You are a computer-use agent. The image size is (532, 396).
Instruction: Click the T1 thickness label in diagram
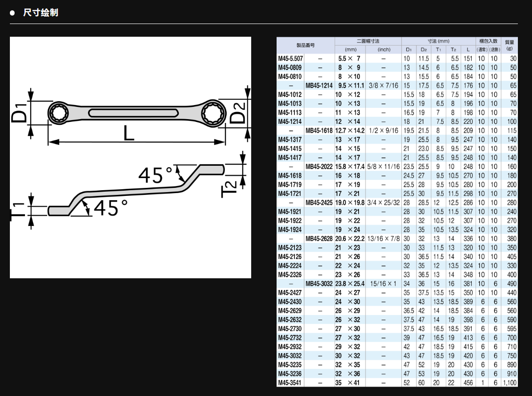[x=18, y=210]
